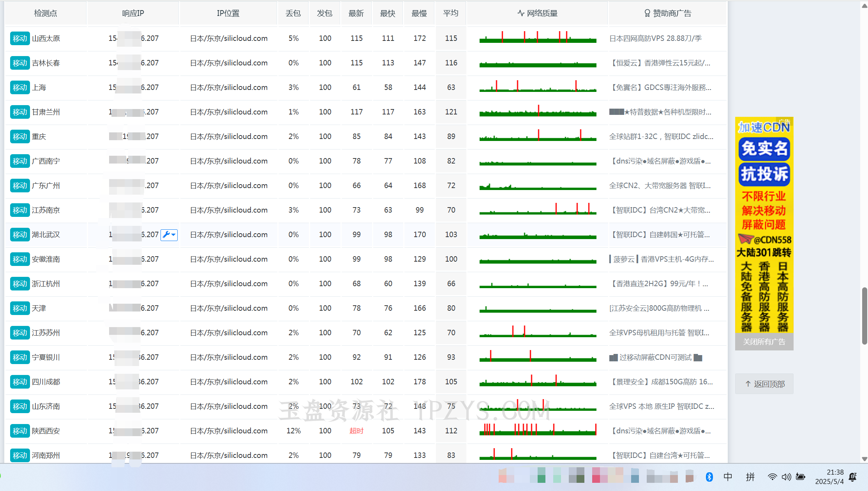The width and height of the screenshot is (868, 491).
Task: Click the 移动 badge for 安徽淮南
Action: pos(20,259)
